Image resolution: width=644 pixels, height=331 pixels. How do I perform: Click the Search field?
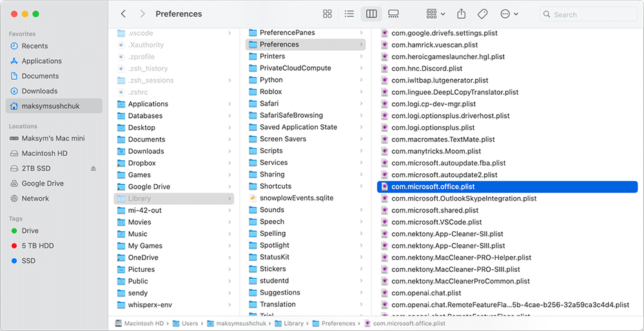588,14
